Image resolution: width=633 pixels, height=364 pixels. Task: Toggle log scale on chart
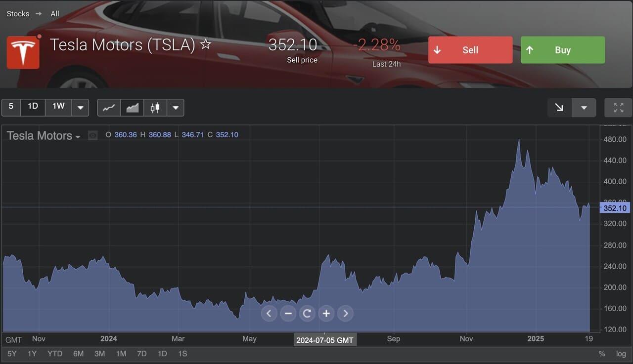coord(621,354)
